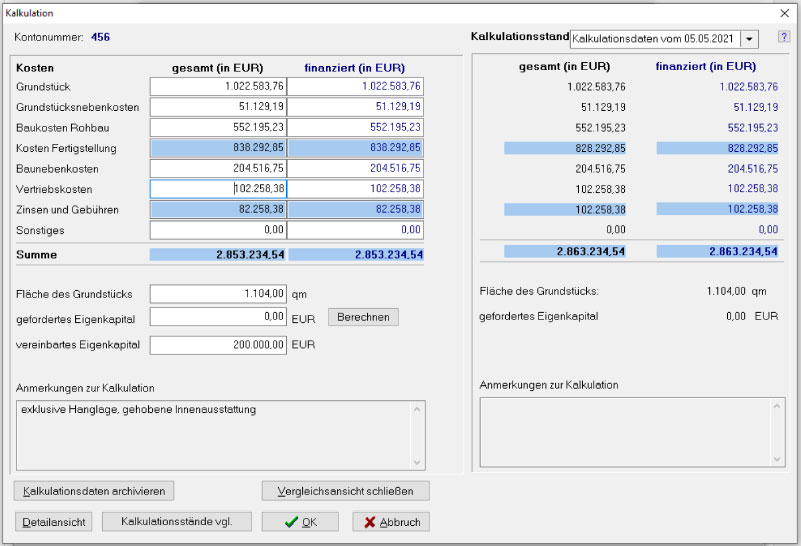
Task: Click the Baukosten Rohbau finanziert field
Action: coord(357,128)
